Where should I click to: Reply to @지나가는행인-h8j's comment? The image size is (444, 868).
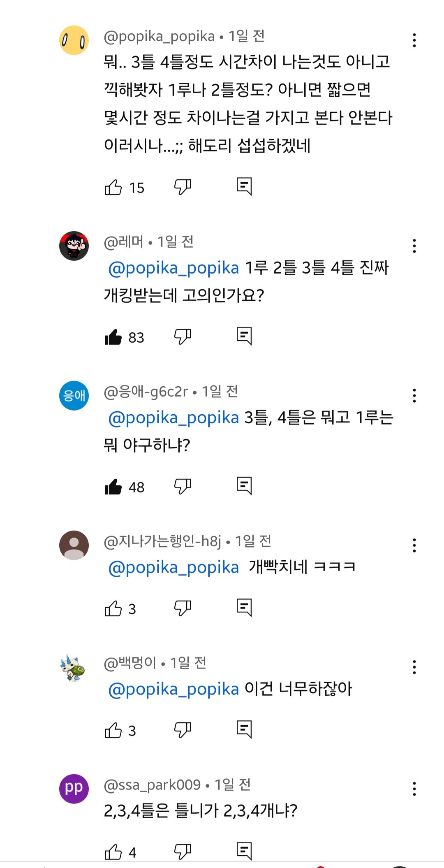[x=244, y=608]
